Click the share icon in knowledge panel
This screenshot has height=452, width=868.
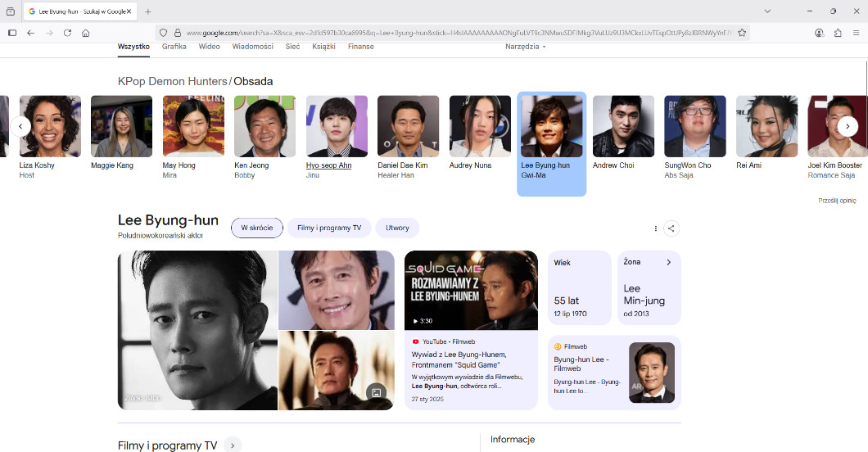tap(671, 228)
